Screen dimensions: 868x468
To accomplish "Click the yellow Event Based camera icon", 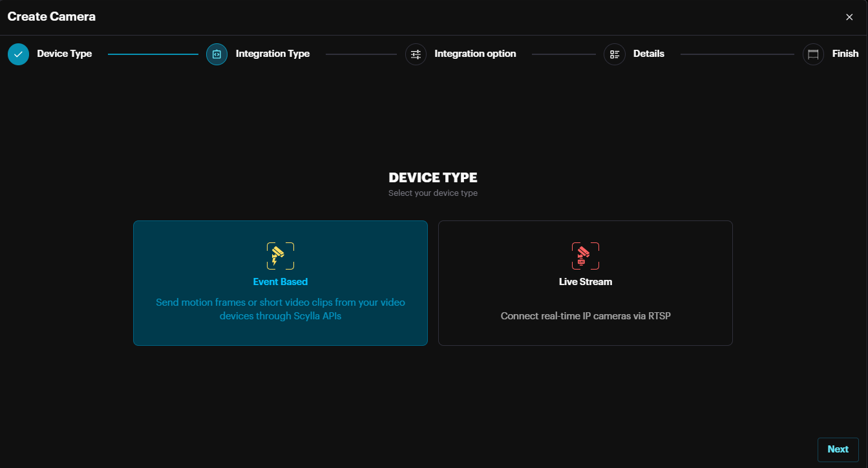I will (280, 256).
